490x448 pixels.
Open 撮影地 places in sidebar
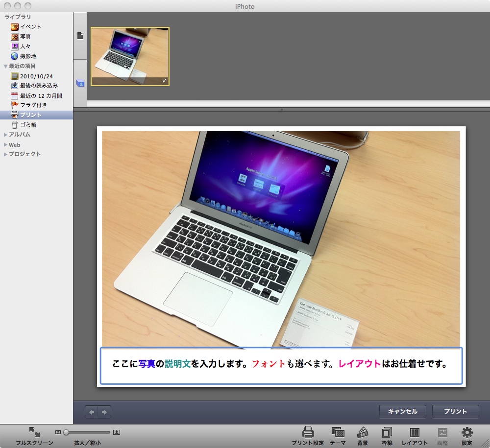(x=28, y=56)
